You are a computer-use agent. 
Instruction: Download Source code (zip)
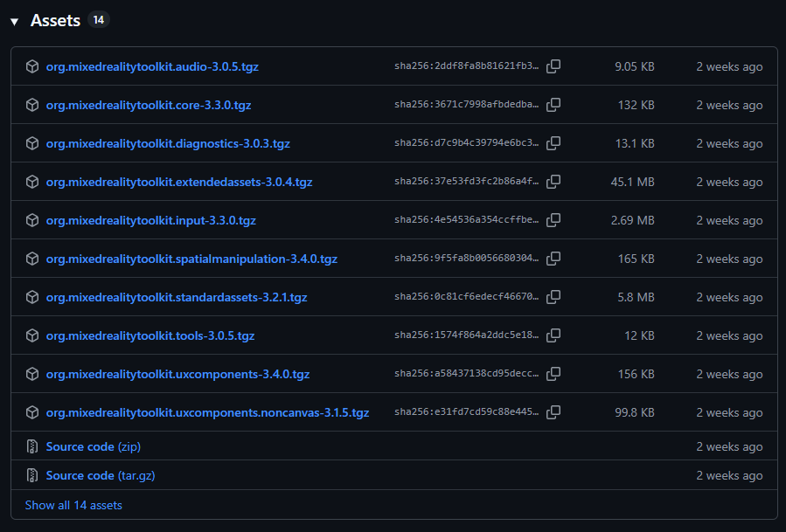[x=93, y=446]
